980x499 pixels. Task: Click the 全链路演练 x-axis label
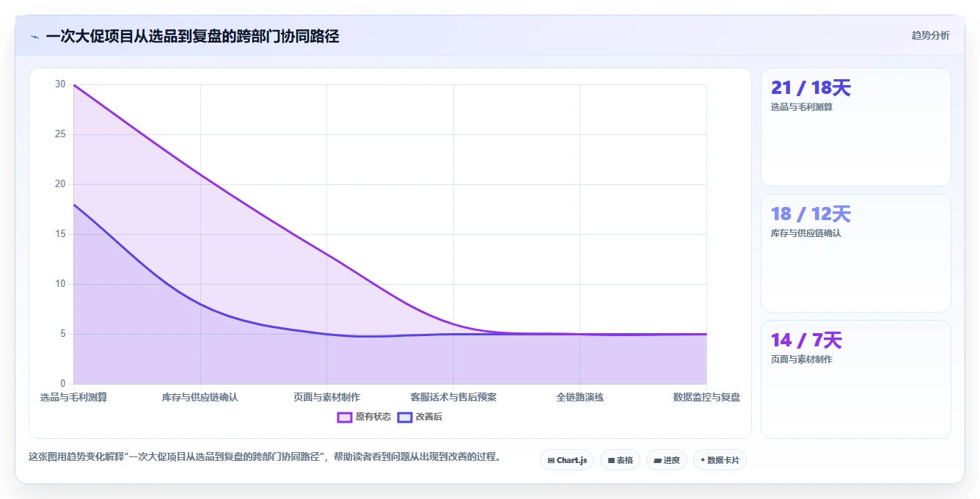click(580, 397)
